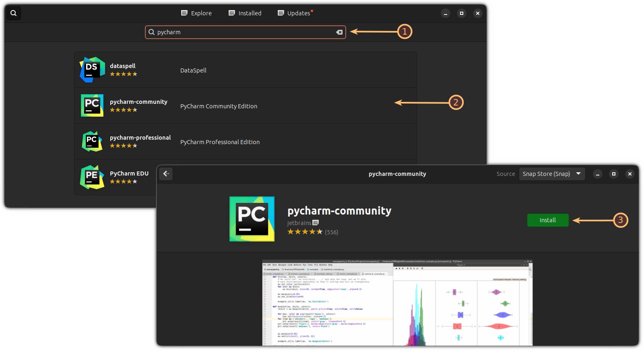644x351 pixels.
Task: Click the jetbrains publisher name
Action: point(299,223)
